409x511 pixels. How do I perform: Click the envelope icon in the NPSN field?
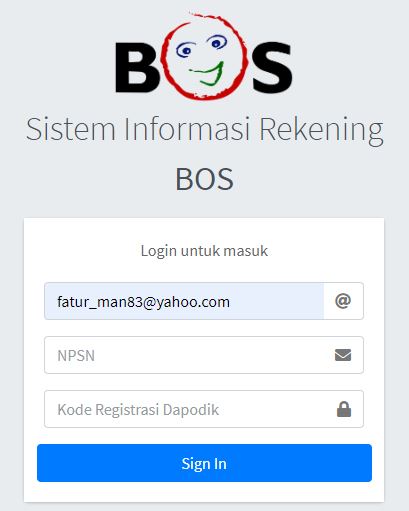click(x=343, y=355)
